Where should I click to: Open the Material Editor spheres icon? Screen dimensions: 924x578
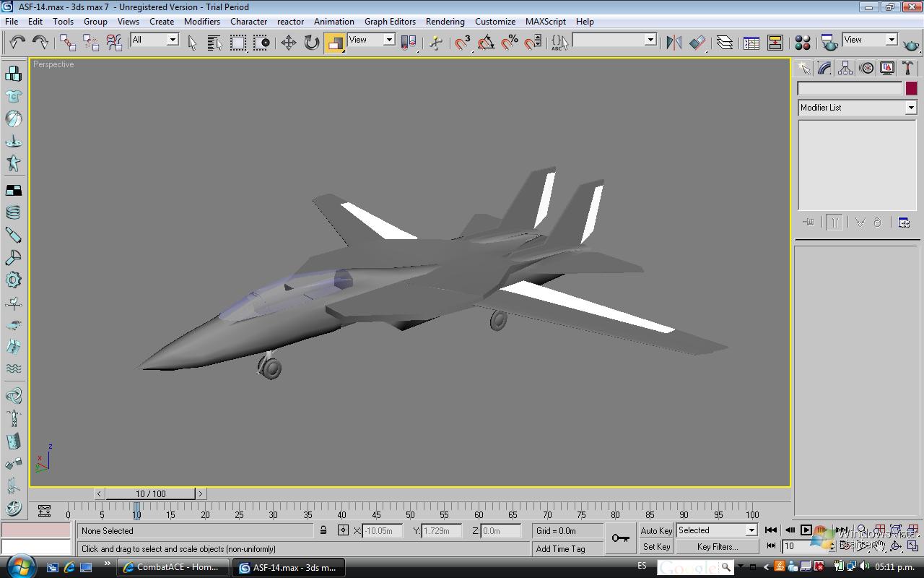(802, 43)
